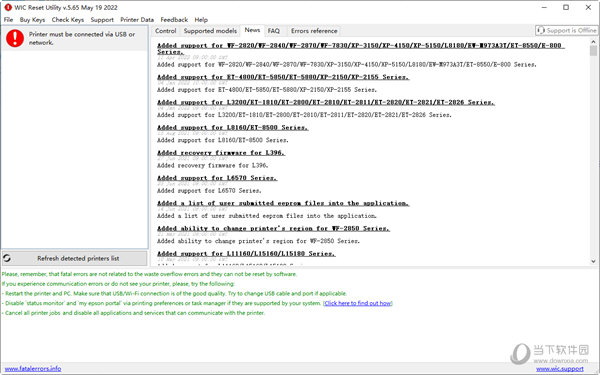Screen dimensions: 600x375
Task: Click the 'Restart the printer and PC' tip line
Action: (174, 293)
